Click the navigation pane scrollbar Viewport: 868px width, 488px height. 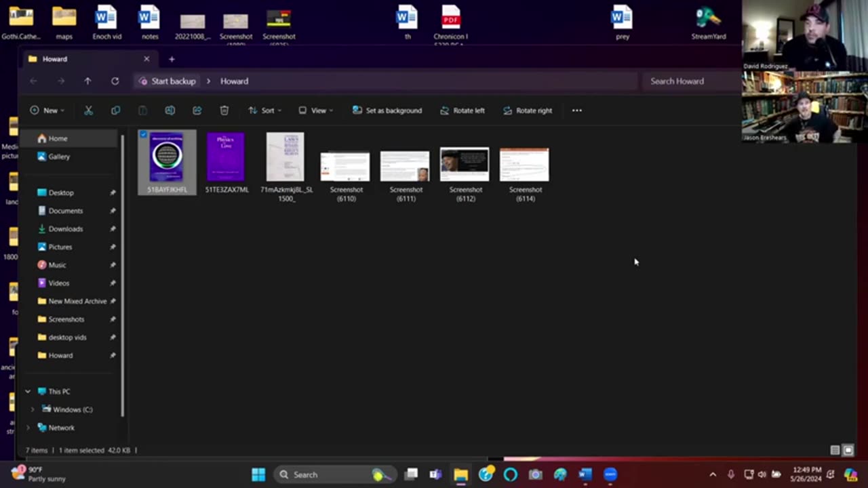(123, 274)
